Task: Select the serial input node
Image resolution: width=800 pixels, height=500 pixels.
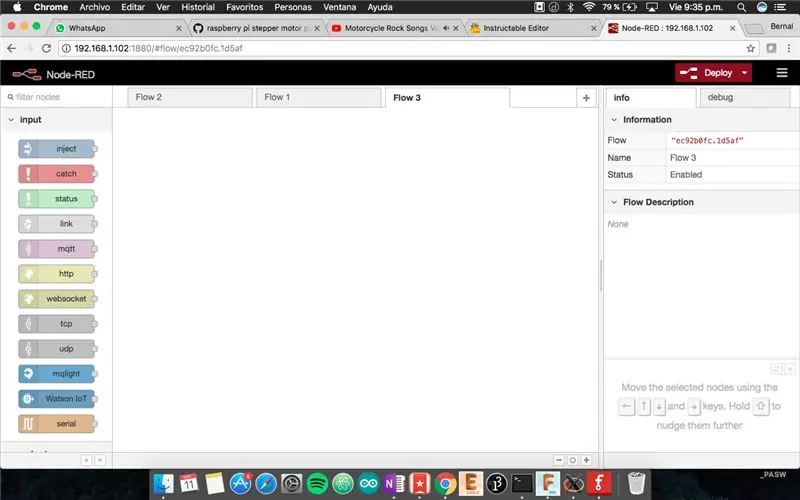Action: pyautogui.click(x=57, y=423)
